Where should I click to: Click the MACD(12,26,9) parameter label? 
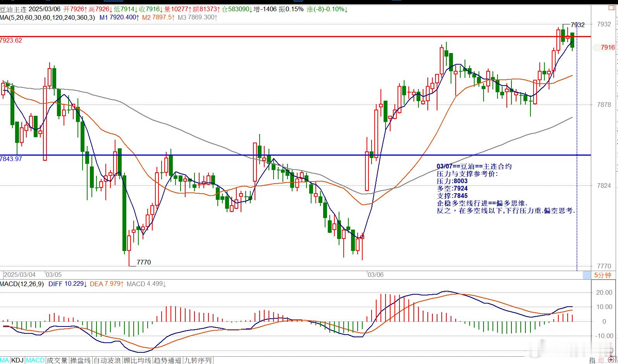click(22, 284)
